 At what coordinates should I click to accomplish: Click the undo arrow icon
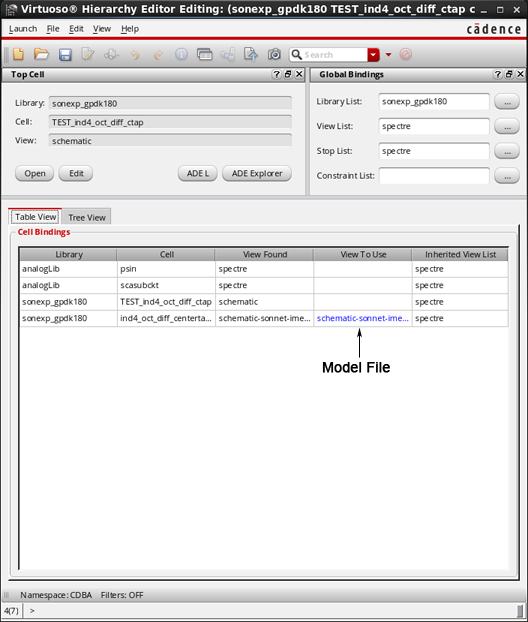click(135, 55)
